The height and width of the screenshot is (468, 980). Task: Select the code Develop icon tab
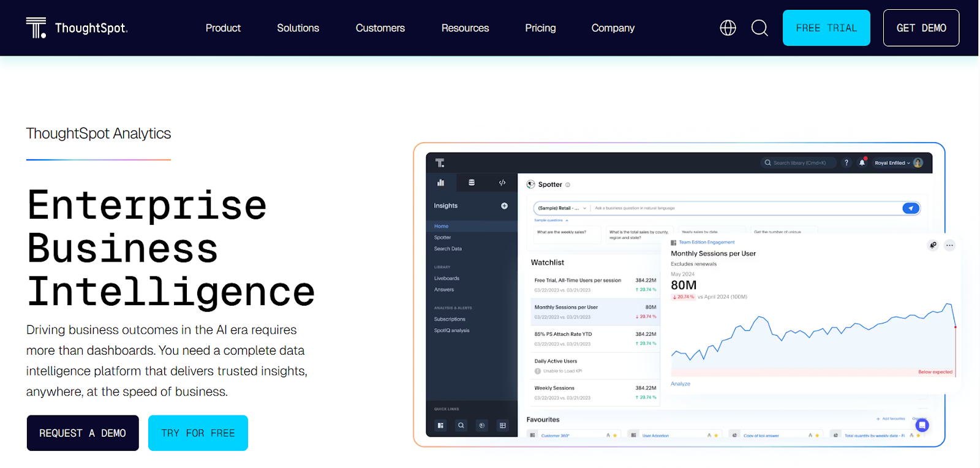coord(502,183)
